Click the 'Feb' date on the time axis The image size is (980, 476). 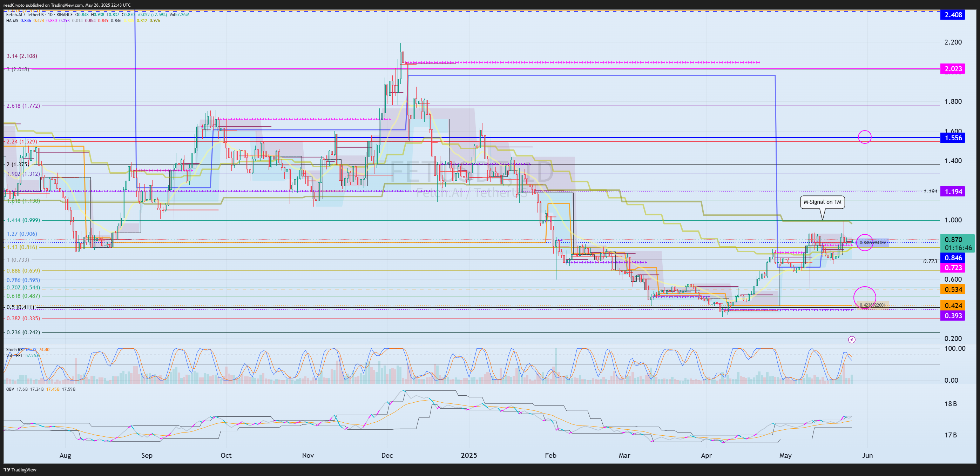click(x=550, y=455)
